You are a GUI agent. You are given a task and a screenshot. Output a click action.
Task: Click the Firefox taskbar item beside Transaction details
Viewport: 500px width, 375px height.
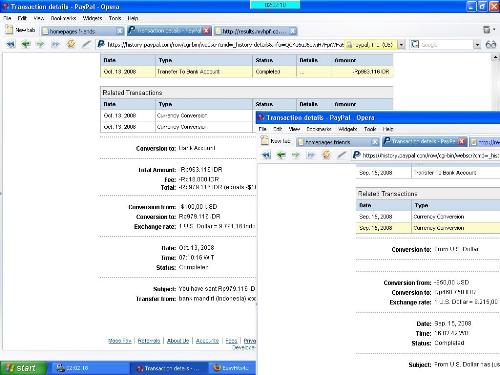[x=232, y=368]
